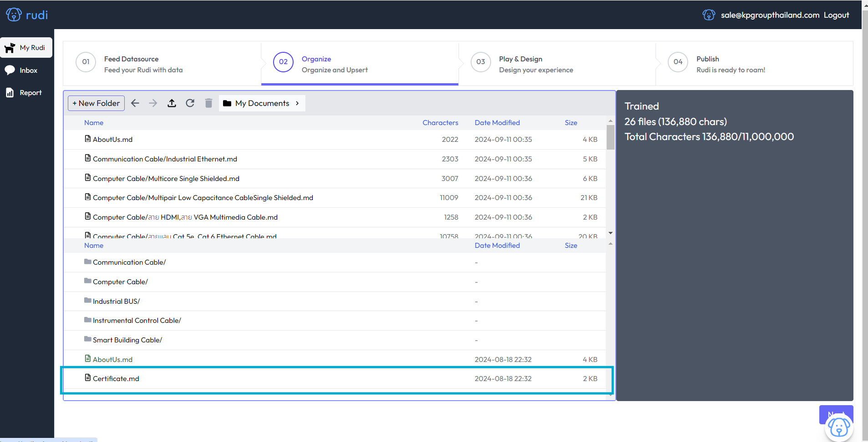
Task: Open Smart Building Cable/ folder
Action: coord(335,340)
